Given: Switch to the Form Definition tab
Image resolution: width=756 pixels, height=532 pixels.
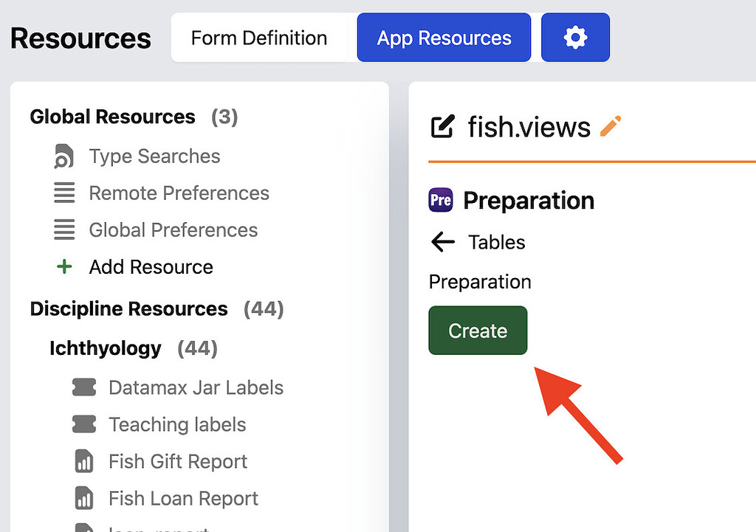Looking at the screenshot, I should (x=258, y=38).
